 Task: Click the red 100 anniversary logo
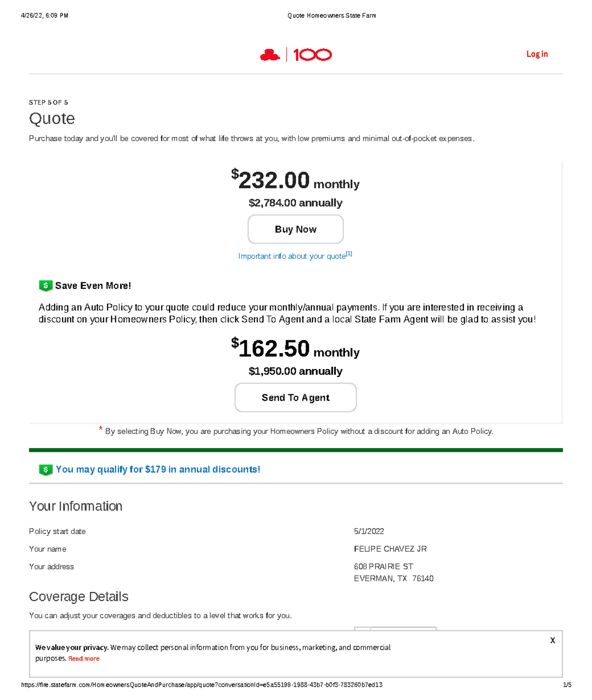tap(313, 55)
